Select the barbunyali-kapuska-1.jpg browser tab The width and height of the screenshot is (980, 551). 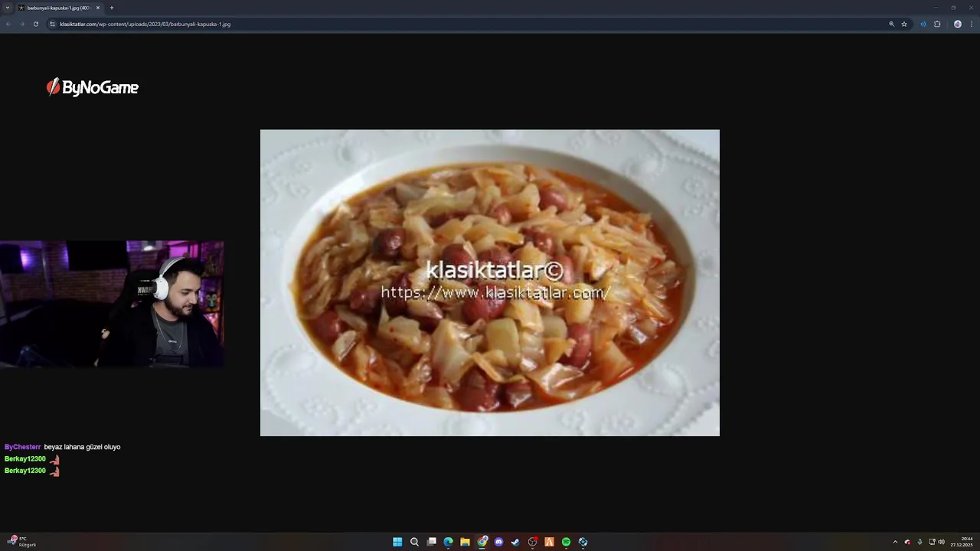[x=60, y=8]
